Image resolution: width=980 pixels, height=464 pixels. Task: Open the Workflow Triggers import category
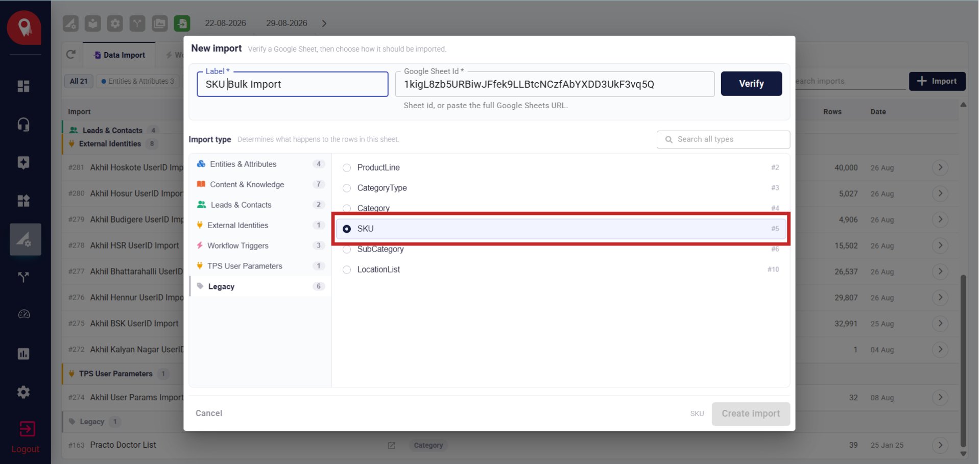click(x=260, y=246)
